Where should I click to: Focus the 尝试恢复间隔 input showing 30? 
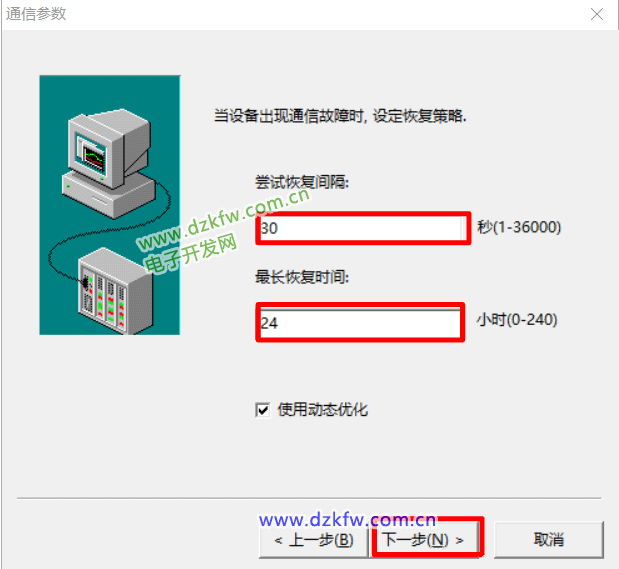(362, 228)
